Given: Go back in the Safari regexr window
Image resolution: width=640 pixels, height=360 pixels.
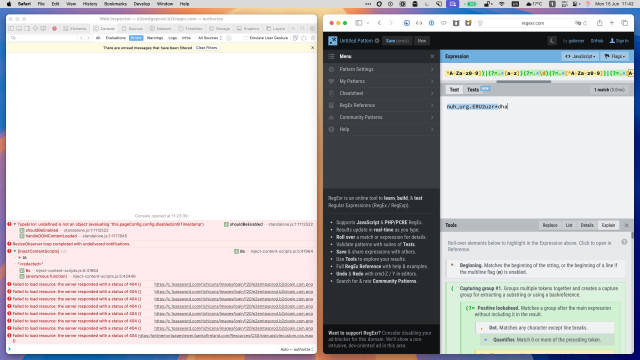Looking at the screenshot, I should 379,23.
